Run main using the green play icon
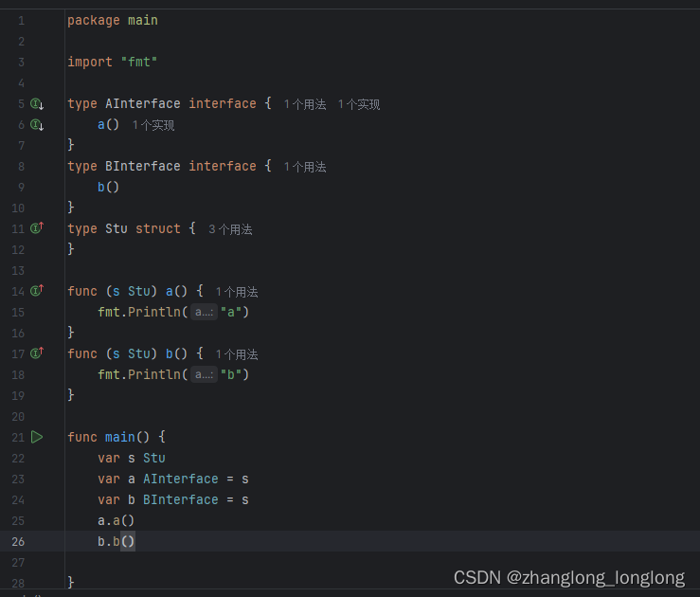This screenshot has height=597, width=700. tap(37, 437)
